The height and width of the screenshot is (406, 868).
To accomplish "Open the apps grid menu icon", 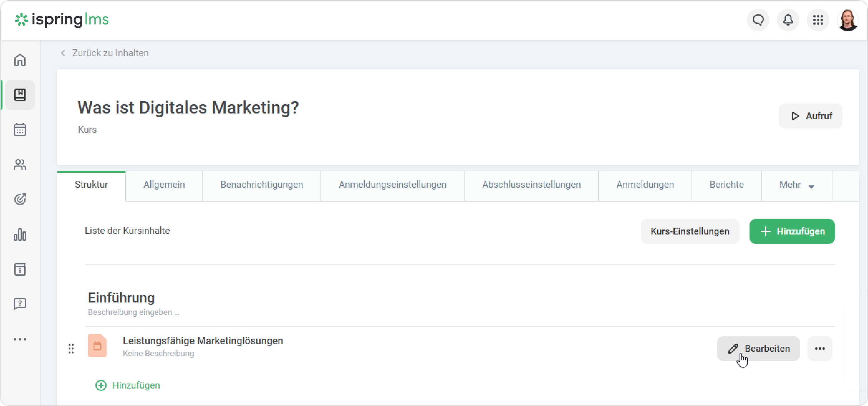I will 818,20.
